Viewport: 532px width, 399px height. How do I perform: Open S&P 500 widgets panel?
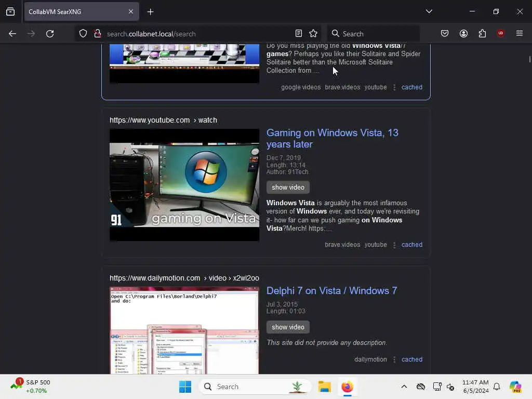(30, 387)
